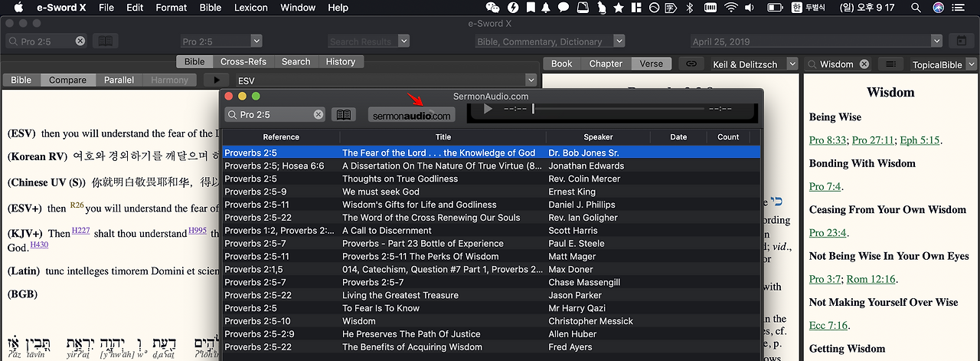The height and width of the screenshot is (361, 980).
Task: Select the Bible view segment
Action: pos(21,80)
